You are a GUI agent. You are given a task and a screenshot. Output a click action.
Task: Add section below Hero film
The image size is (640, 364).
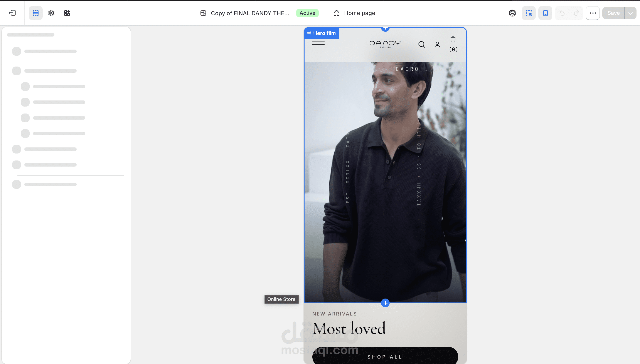click(385, 303)
